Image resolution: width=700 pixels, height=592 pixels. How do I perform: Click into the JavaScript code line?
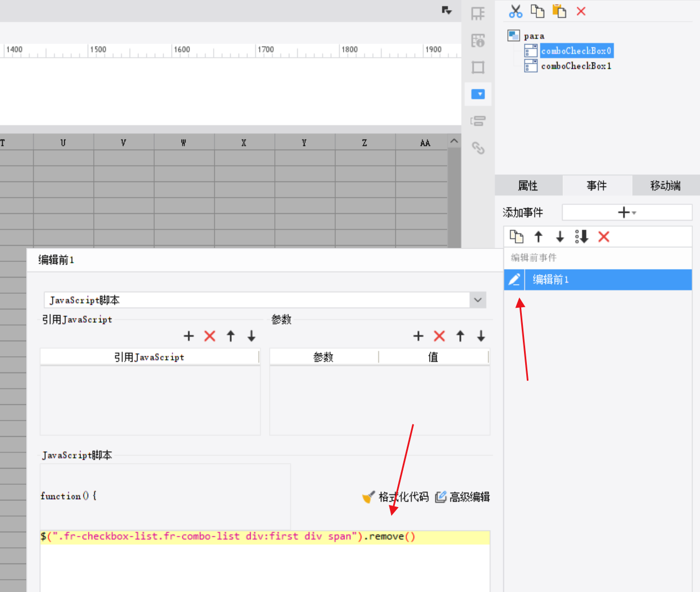tap(265, 537)
